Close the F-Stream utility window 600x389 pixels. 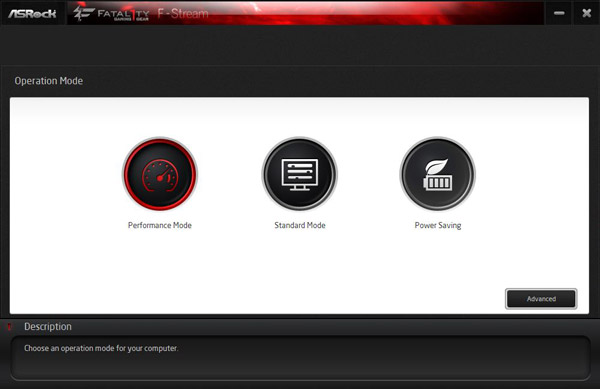[586, 13]
